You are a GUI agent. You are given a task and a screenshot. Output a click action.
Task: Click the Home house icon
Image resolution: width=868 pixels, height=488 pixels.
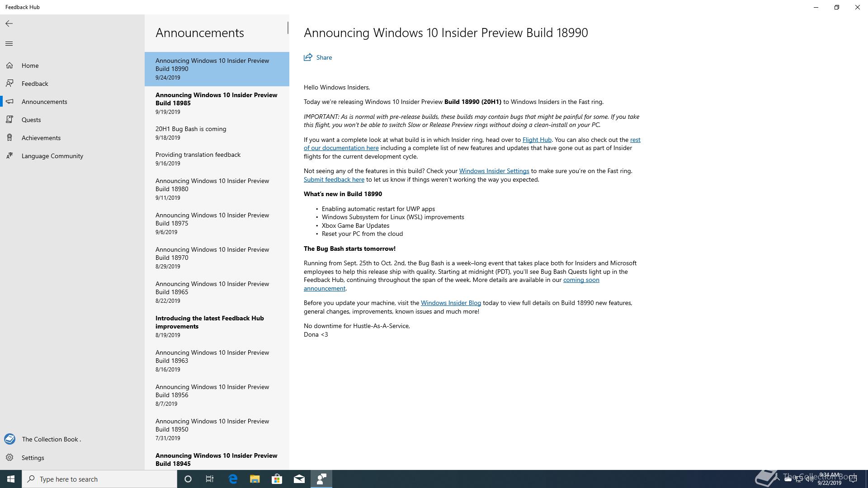click(x=9, y=66)
